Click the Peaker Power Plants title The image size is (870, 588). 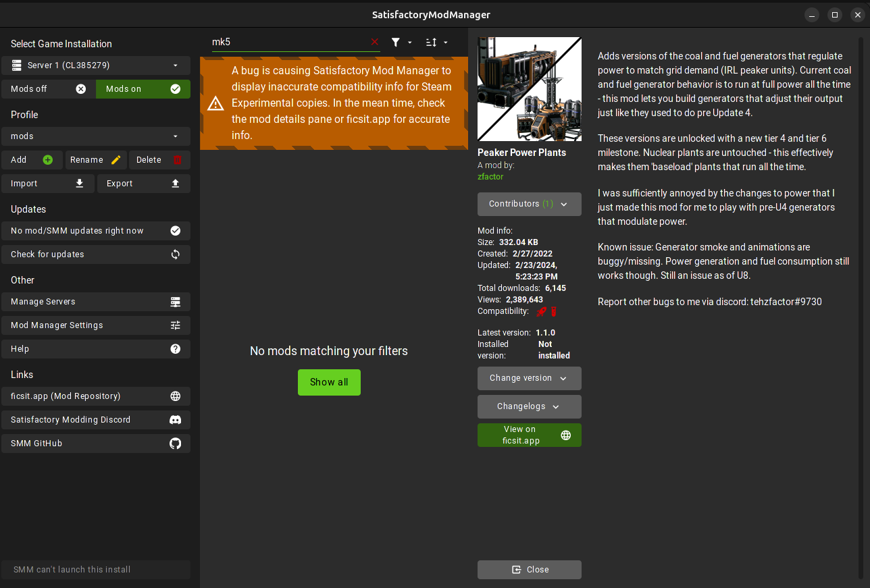(x=522, y=153)
